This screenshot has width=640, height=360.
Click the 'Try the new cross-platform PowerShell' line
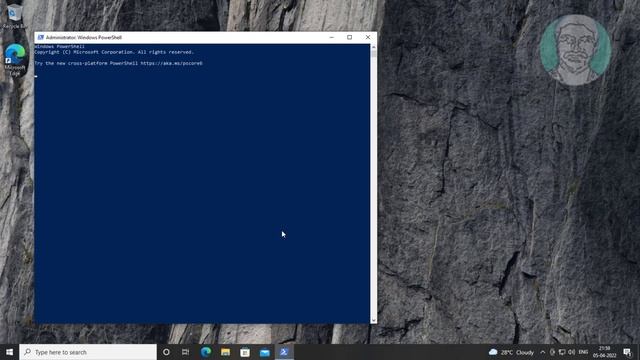[x=118, y=63]
